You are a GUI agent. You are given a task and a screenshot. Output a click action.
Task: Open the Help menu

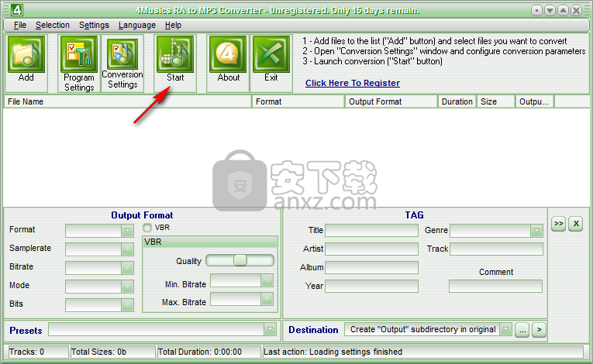point(173,26)
